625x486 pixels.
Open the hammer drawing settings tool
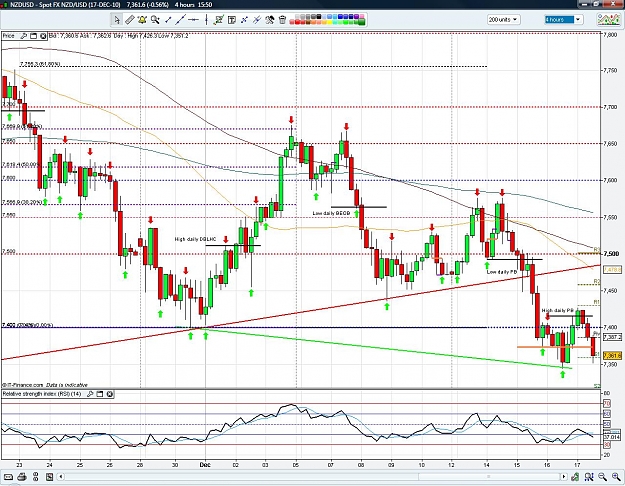tap(270, 20)
